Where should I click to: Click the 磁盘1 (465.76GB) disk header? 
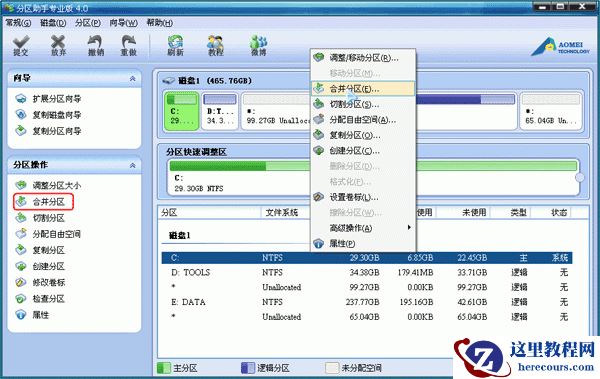tap(207, 81)
